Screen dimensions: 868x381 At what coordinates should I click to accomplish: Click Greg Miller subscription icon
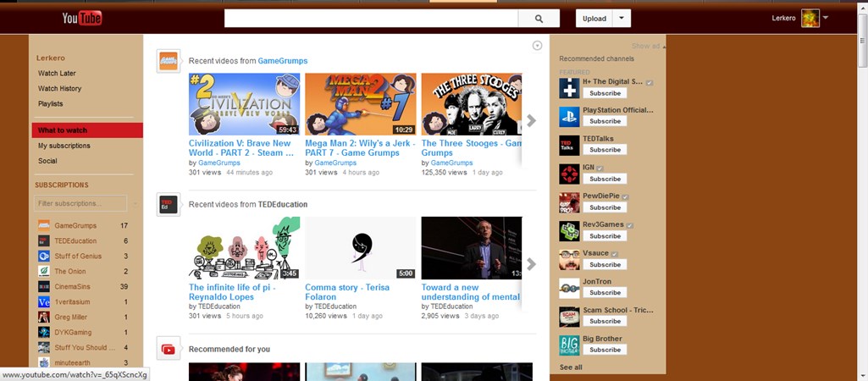(44, 317)
